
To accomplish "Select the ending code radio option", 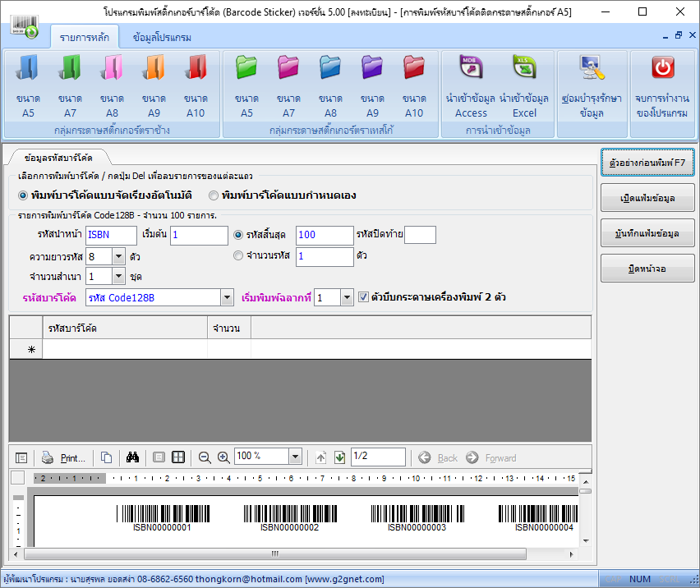I will 238,235.
